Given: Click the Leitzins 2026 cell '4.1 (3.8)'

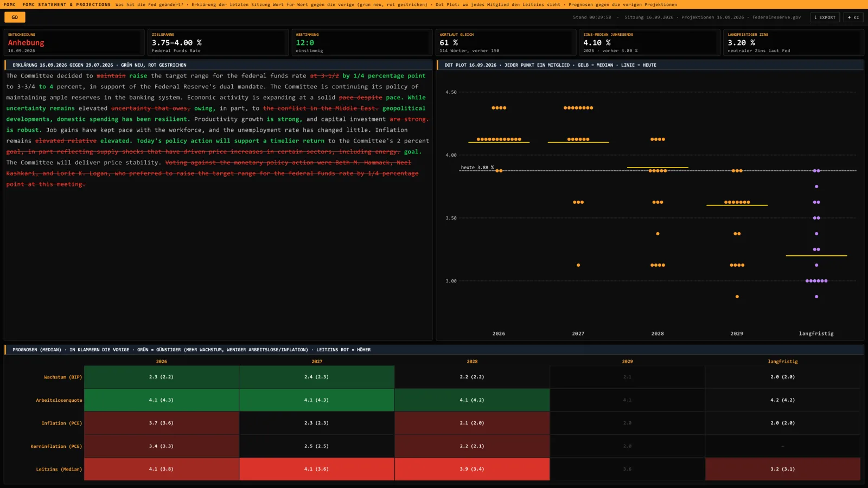Looking at the screenshot, I should click(162, 469).
